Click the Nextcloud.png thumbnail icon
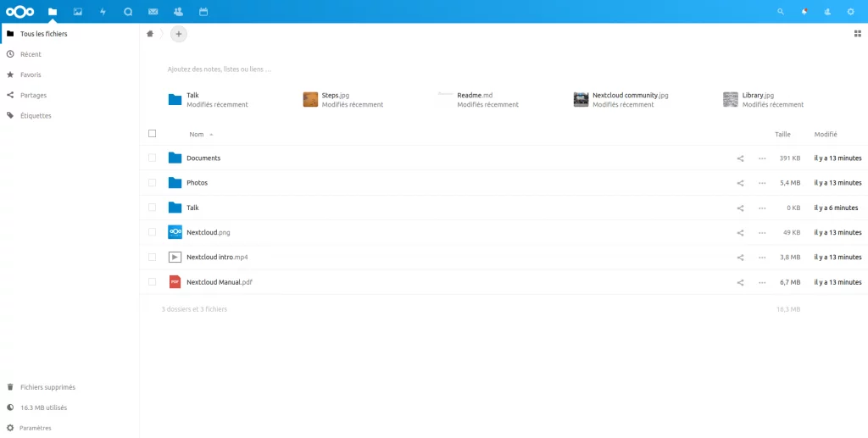This screenshot has height=438, width=868. 175,232
